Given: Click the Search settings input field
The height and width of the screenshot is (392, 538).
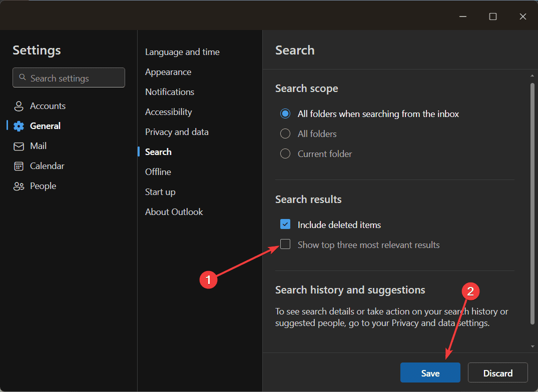Looking at the screenshot, I should click(x=75, y=78).
